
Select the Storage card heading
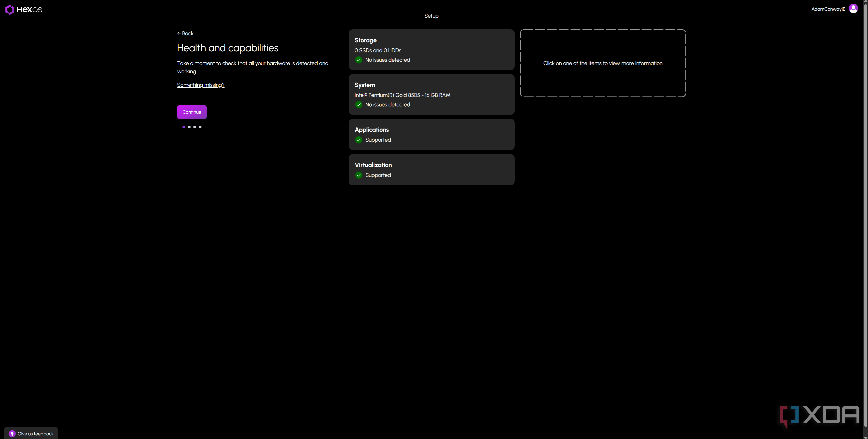(x=365, y=40)
